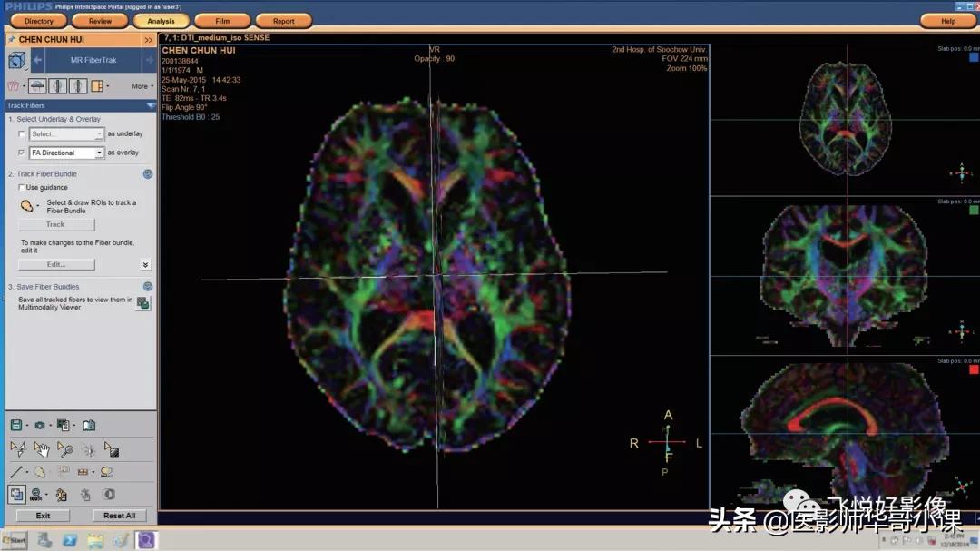Click the save (floppy disk) icon
This screenshot has width=980, height=551.
(x=16, y=425)
